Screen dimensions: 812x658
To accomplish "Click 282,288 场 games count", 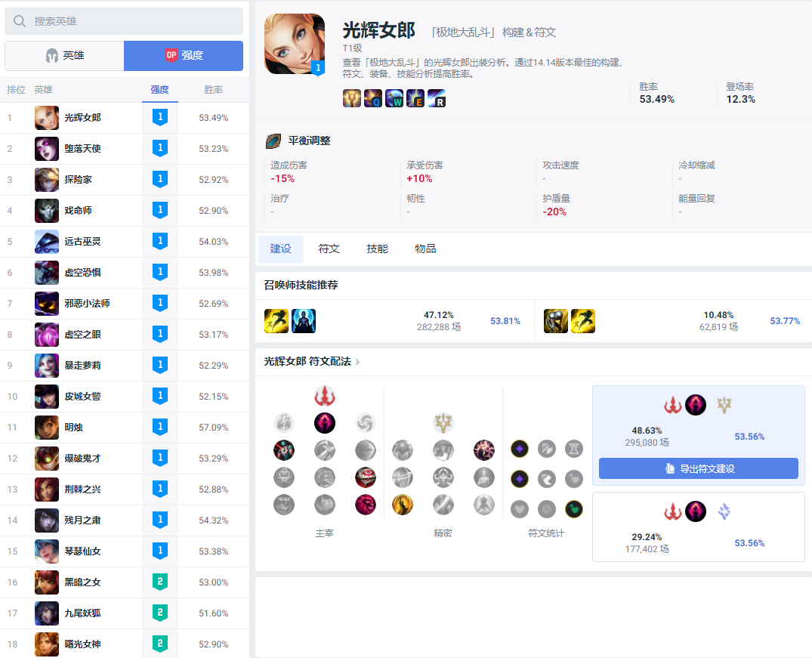I will point(439,327).
